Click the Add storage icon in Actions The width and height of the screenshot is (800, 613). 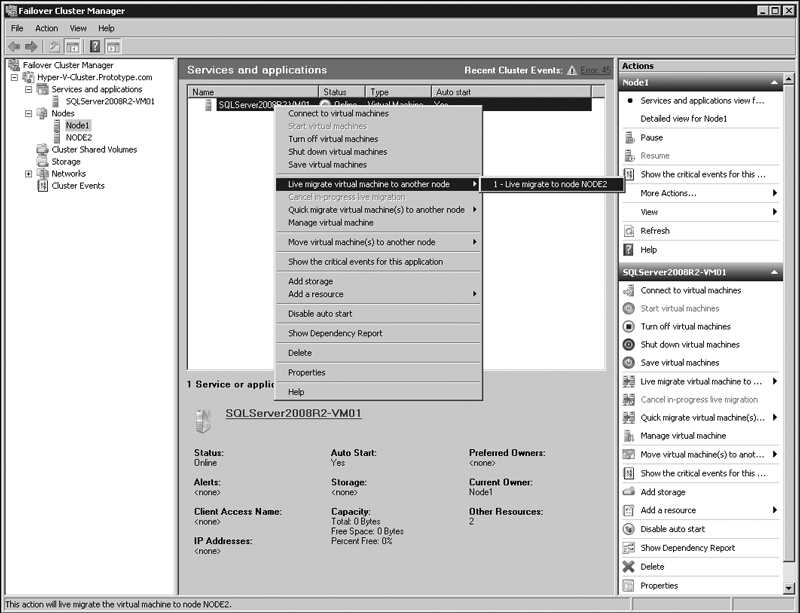tap(629, 492)
